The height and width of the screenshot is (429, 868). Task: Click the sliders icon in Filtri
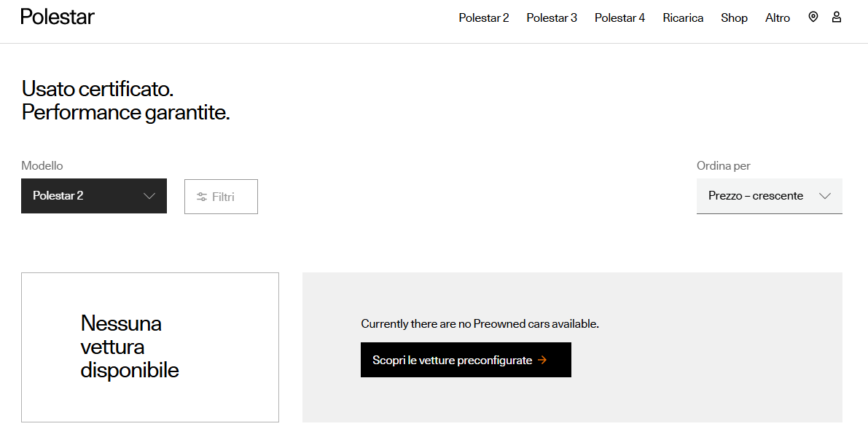pyautogui.click(x=202, y=197)
